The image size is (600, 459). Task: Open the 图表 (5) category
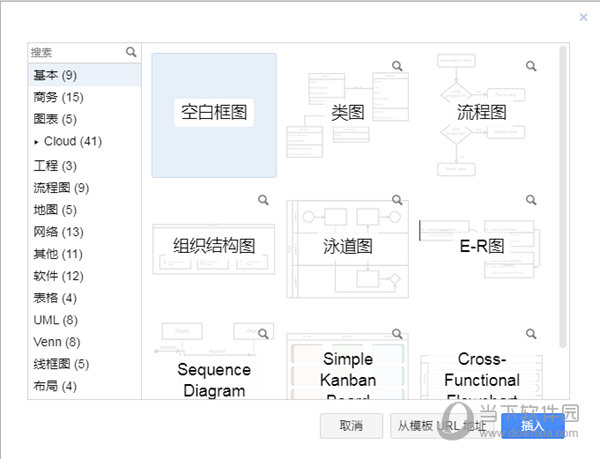[x=85, y=119]
